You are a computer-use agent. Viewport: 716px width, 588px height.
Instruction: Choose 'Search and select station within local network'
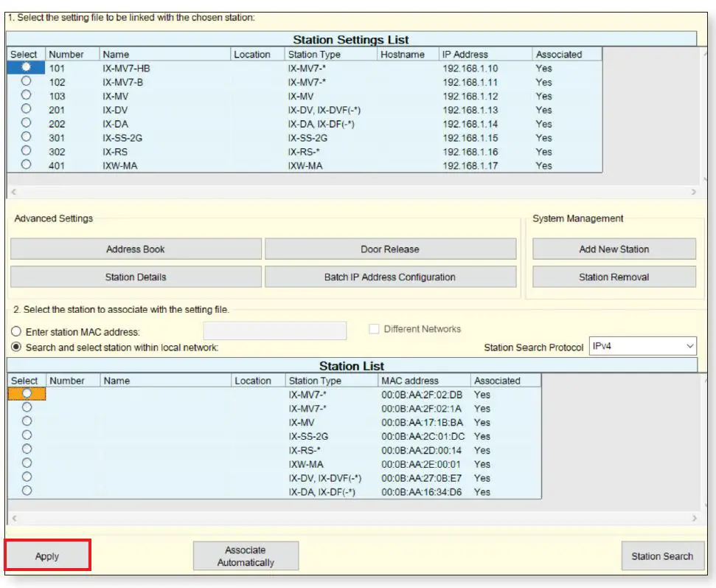(17, 347)
